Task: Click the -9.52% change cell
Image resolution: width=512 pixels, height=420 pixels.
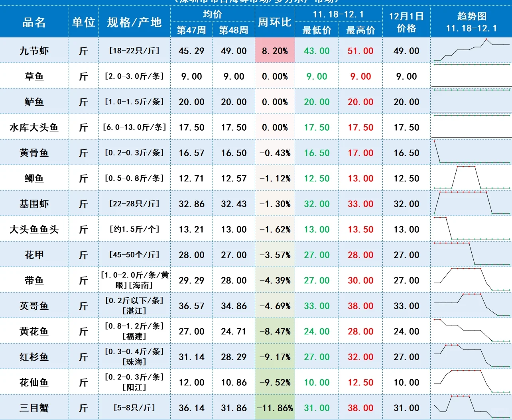Action: coord(275,383)
